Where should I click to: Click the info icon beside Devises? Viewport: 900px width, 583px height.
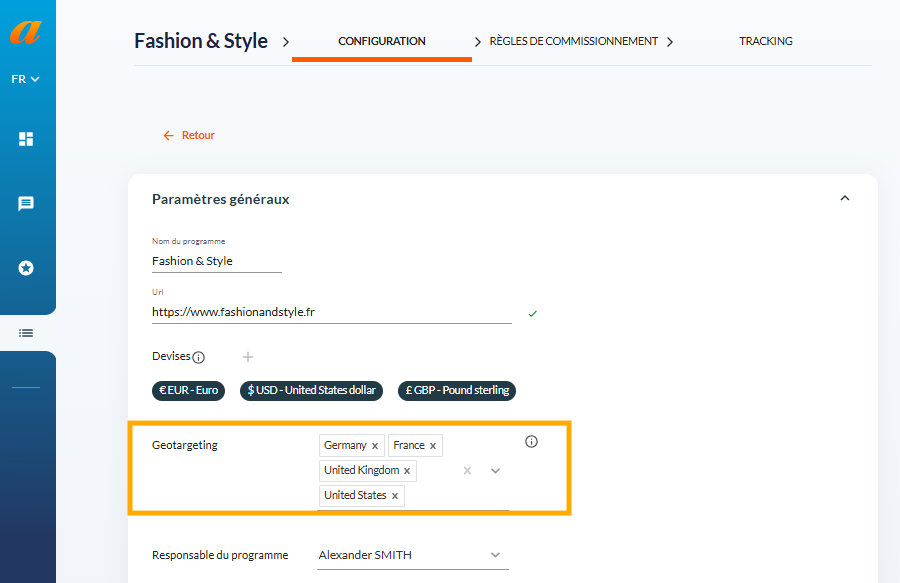click(x=199, y=357)
